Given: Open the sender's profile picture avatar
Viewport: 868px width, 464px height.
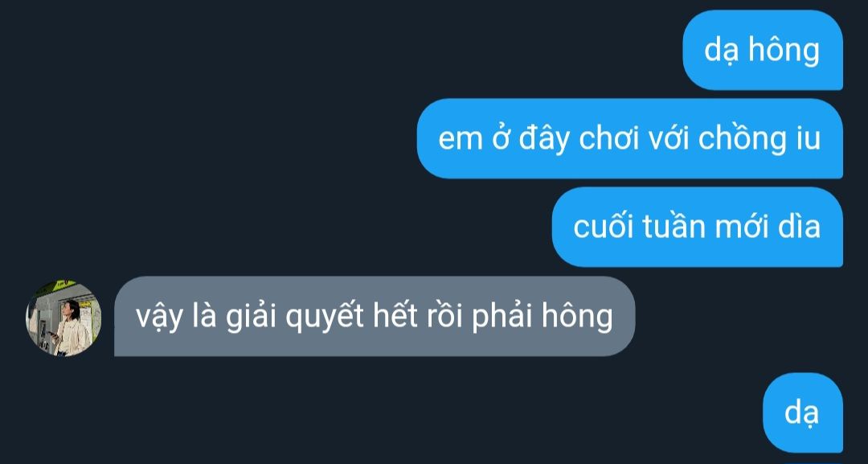Looking at the screenshot, I should 63,318.
